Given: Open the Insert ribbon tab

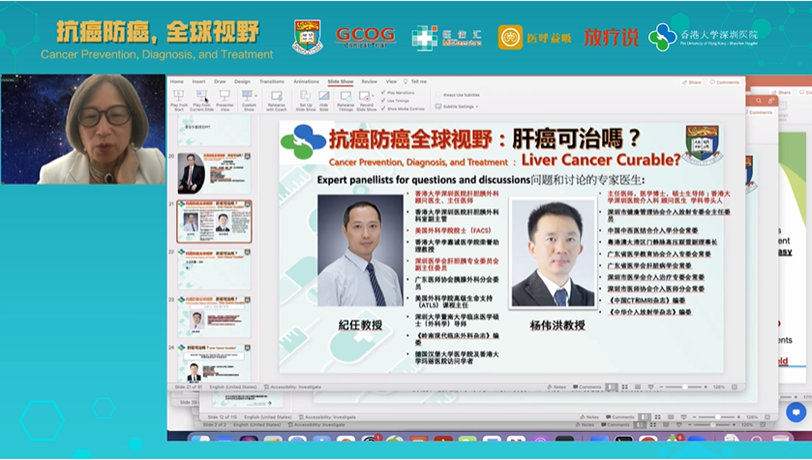Looking at the screenshot, I should 199,81.
